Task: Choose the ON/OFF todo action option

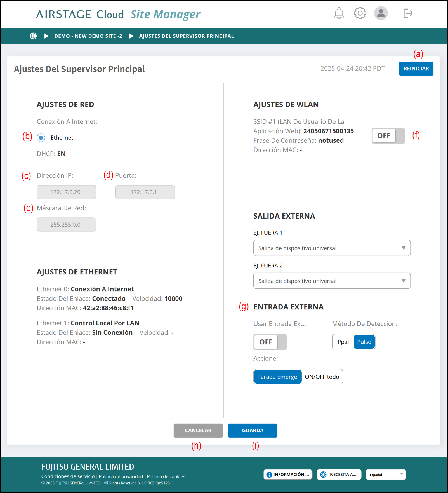Action: 322,377
